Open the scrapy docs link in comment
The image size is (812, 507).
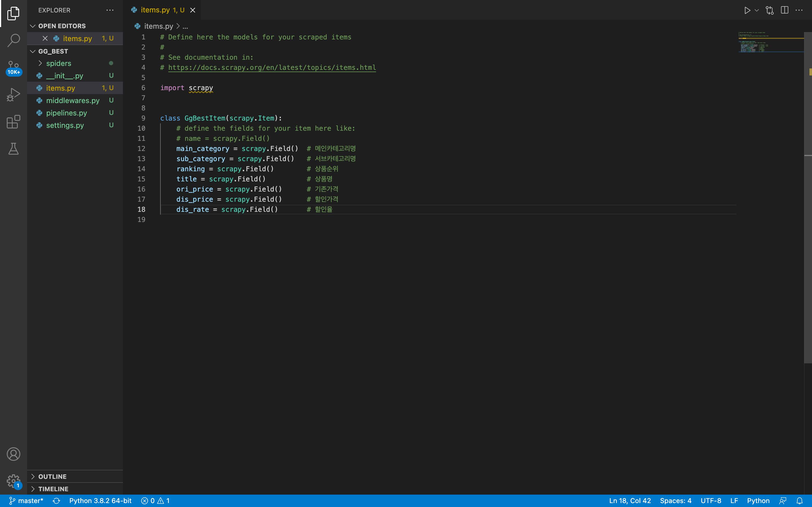[272, 67]
